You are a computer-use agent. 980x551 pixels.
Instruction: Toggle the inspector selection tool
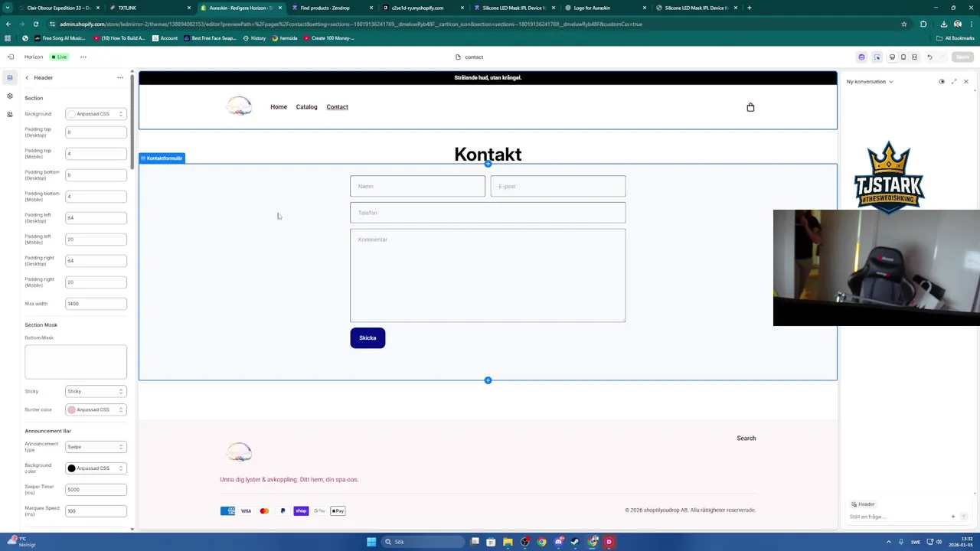pos(877,57)
